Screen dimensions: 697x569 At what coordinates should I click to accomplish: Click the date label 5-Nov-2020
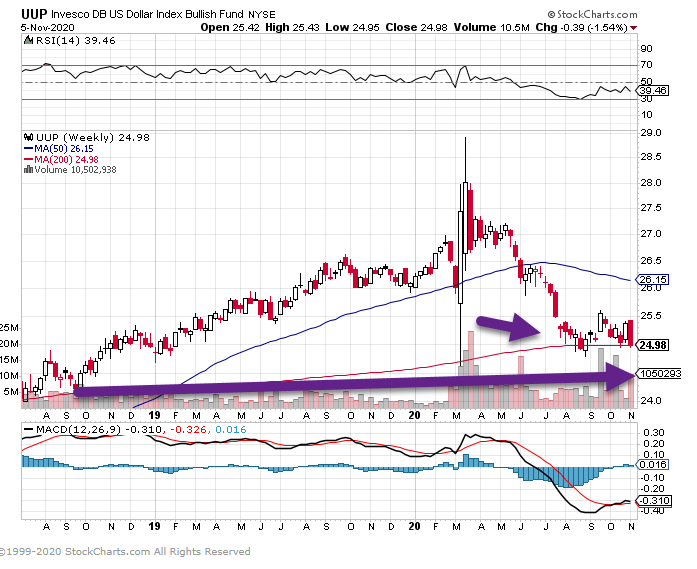coord(48,27)
